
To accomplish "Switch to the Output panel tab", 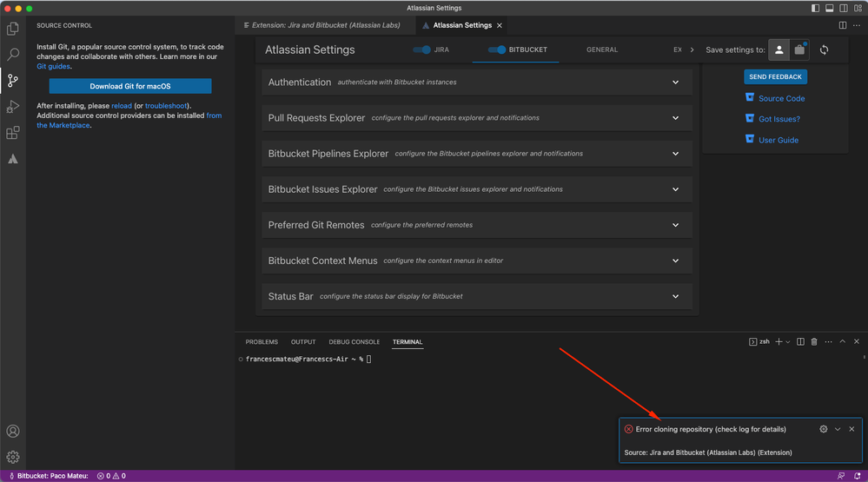I will pos(303,342).
